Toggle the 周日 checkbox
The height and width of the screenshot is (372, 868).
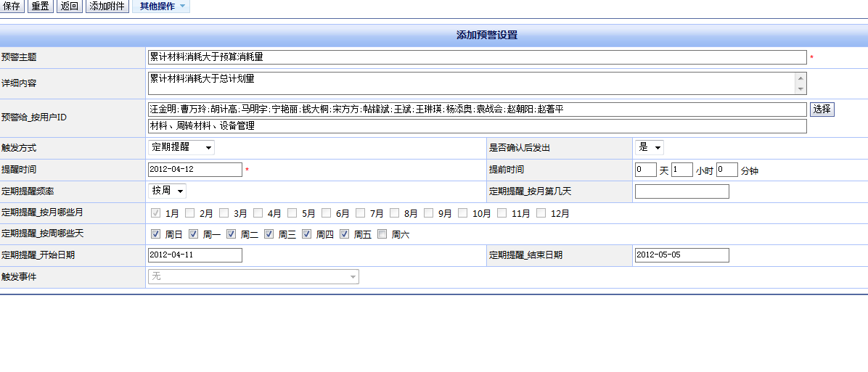pyautogui.click(x=156, y=234)
